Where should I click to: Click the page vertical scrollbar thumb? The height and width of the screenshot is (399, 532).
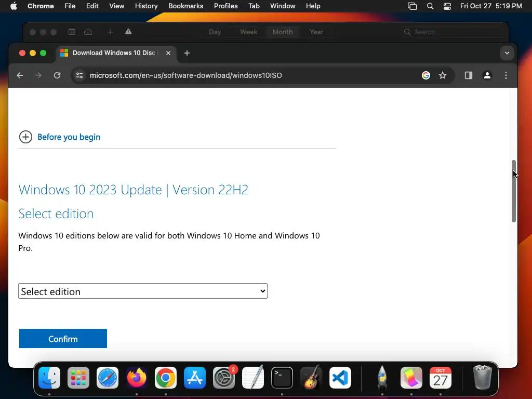click(x=514, y=191)
